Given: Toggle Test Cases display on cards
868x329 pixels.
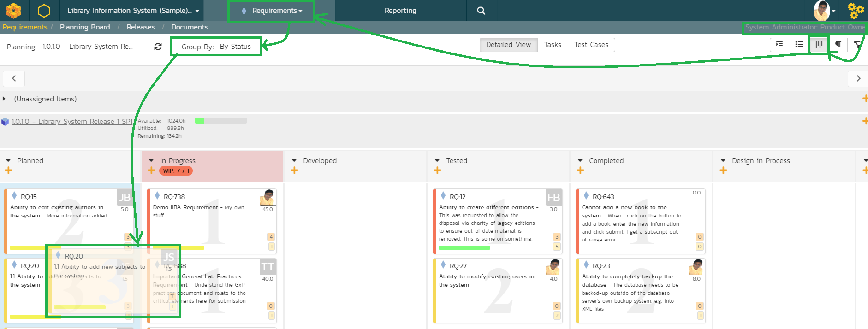Looking at the screenshot, I should pyautogui.click(x=591, y=45).
